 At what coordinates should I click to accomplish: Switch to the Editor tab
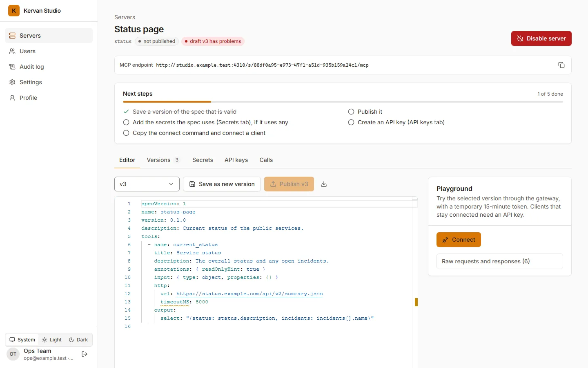pyautogui.click(x=127, y=160)
